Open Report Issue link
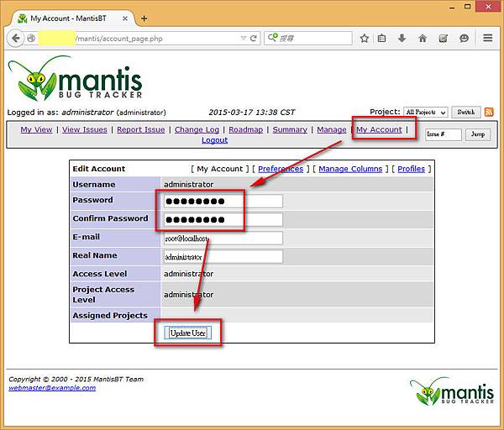The image size is (504, 430). point(141,129)
